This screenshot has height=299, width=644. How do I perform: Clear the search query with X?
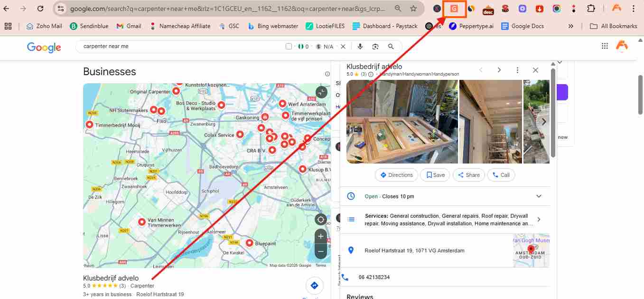[343, 47]
